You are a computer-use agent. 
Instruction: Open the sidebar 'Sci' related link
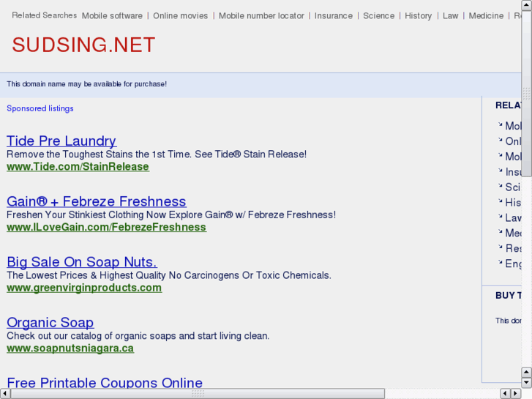[513, 187]
